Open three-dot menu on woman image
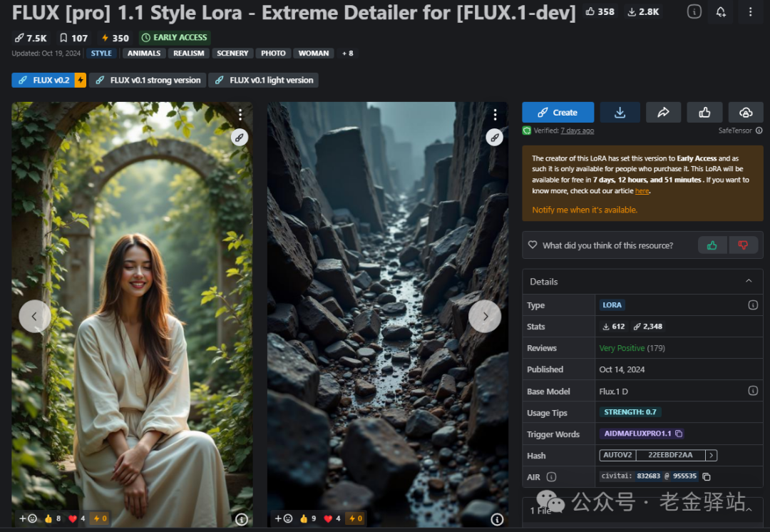Image resolution: width=770 pixels, height=532 pixels. [x=240, y=114]
